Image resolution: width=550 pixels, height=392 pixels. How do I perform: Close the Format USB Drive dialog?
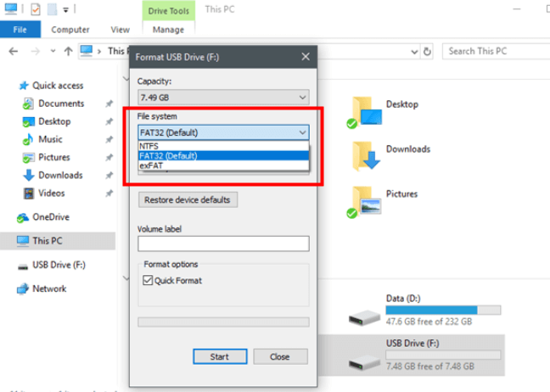306,57
